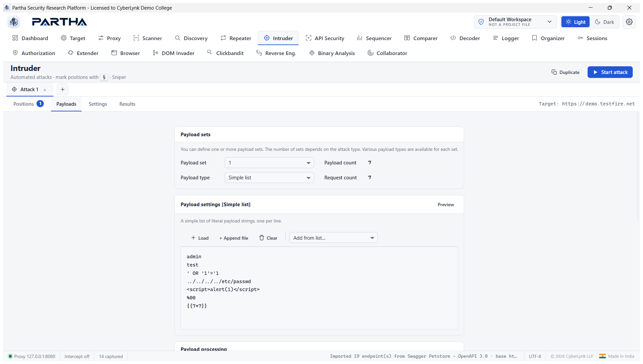This screenshot has width=643, height=364.
Task: Open the Logger lines icon
Action: click(x=496, y=38)
